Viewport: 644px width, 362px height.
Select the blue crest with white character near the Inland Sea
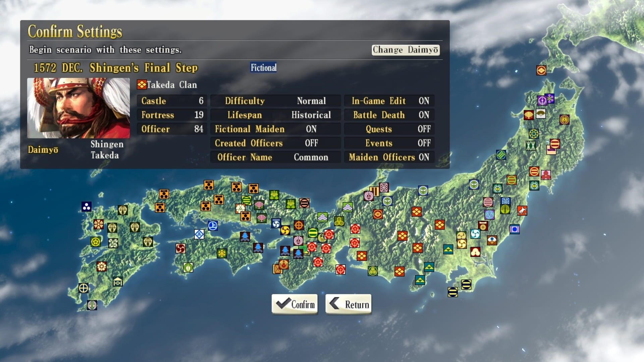(x=213, y=225)
